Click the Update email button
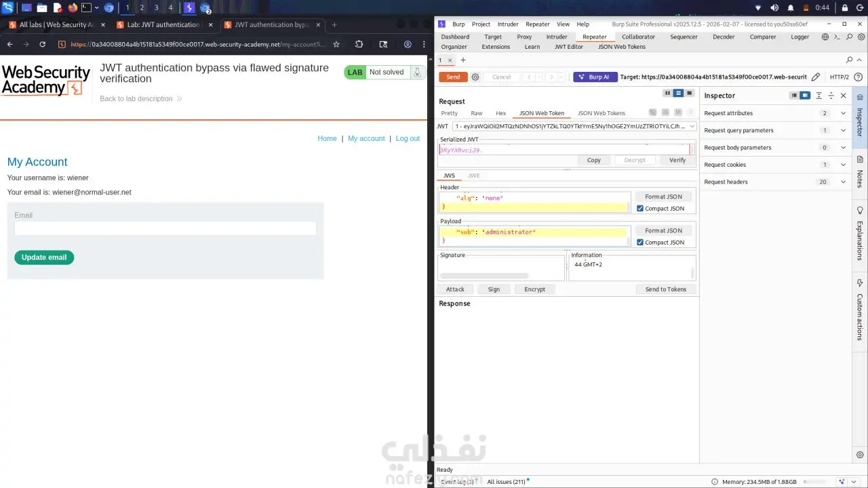 pos(44,258)
